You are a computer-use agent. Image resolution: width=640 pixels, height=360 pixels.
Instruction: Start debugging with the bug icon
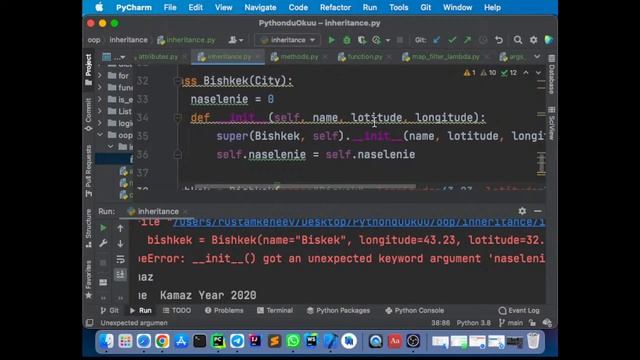pos(347,40)
